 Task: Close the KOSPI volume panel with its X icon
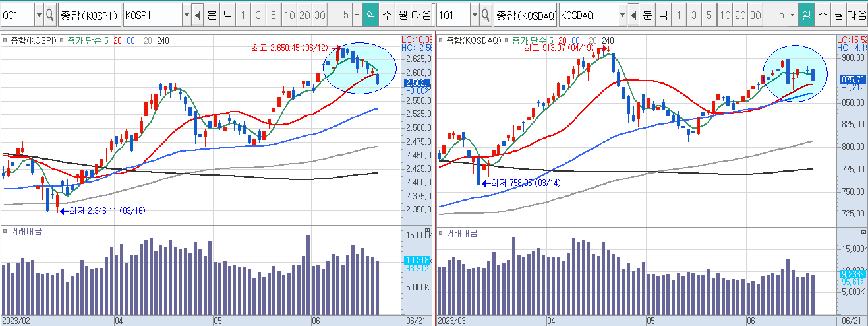(x=428, y=231)
